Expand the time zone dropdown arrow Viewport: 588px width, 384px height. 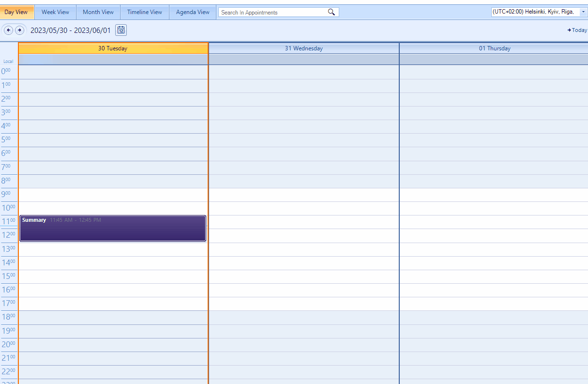coord(584,12)
